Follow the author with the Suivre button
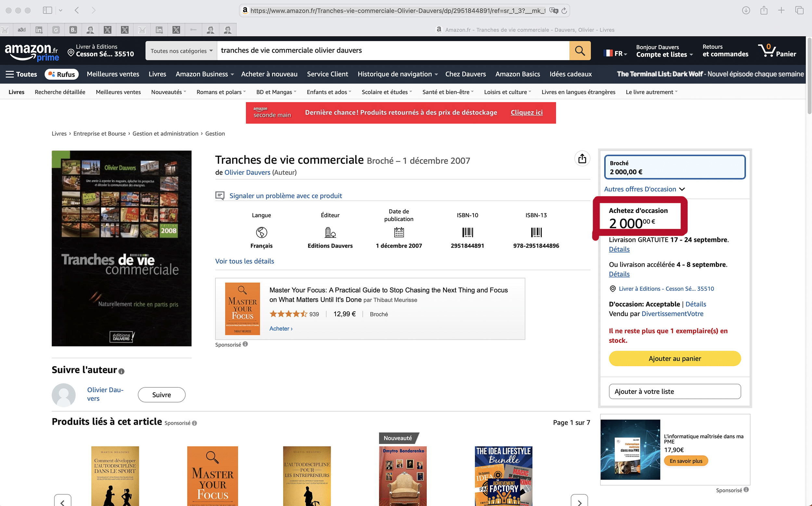Image resolution: width=812 pixels, height=506 pixels. pos(161,395)
